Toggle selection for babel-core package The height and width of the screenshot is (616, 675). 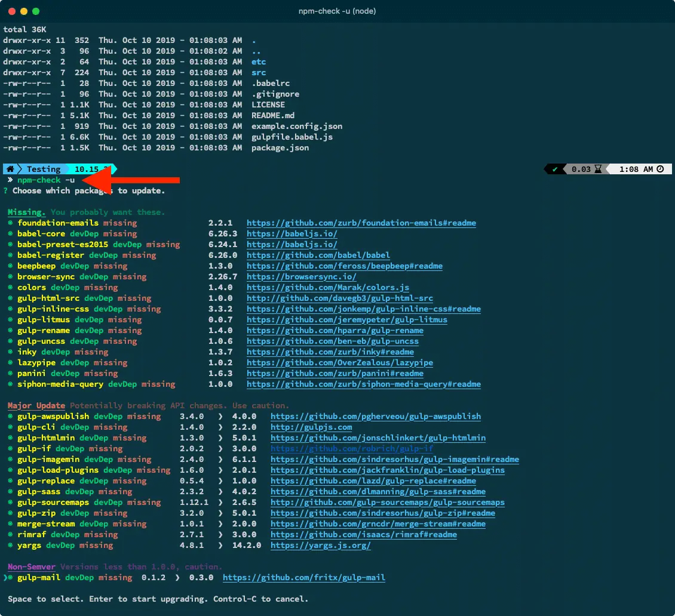point(10,233)
